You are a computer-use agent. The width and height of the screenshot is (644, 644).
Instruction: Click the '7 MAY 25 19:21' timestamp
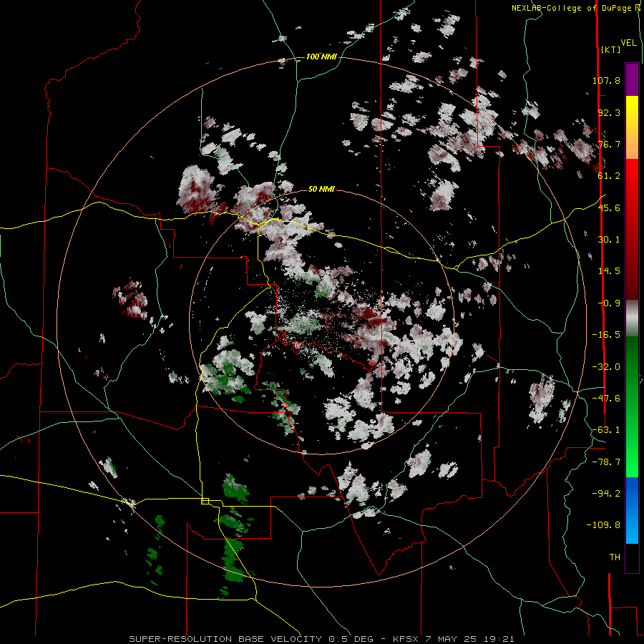click(x=471, y=639)
